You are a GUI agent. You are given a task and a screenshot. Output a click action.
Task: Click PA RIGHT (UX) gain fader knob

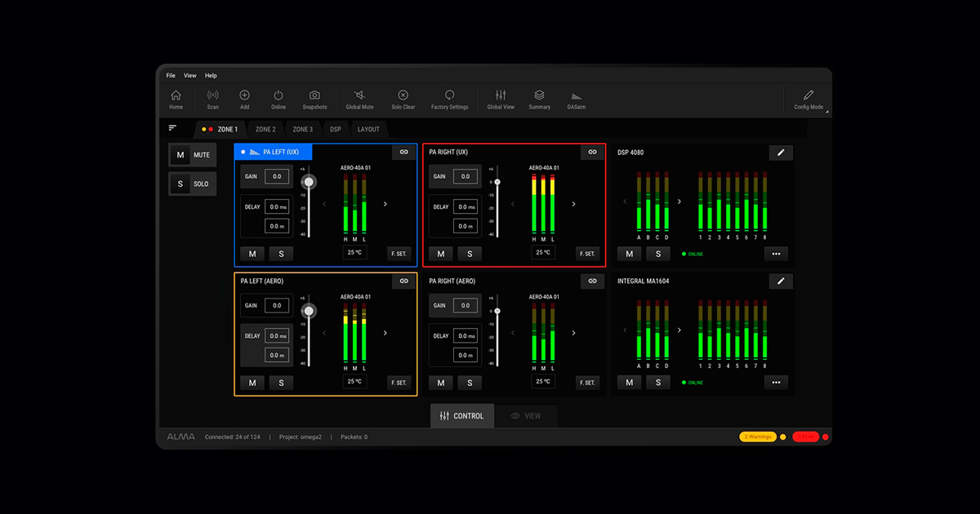coord(497,182)
